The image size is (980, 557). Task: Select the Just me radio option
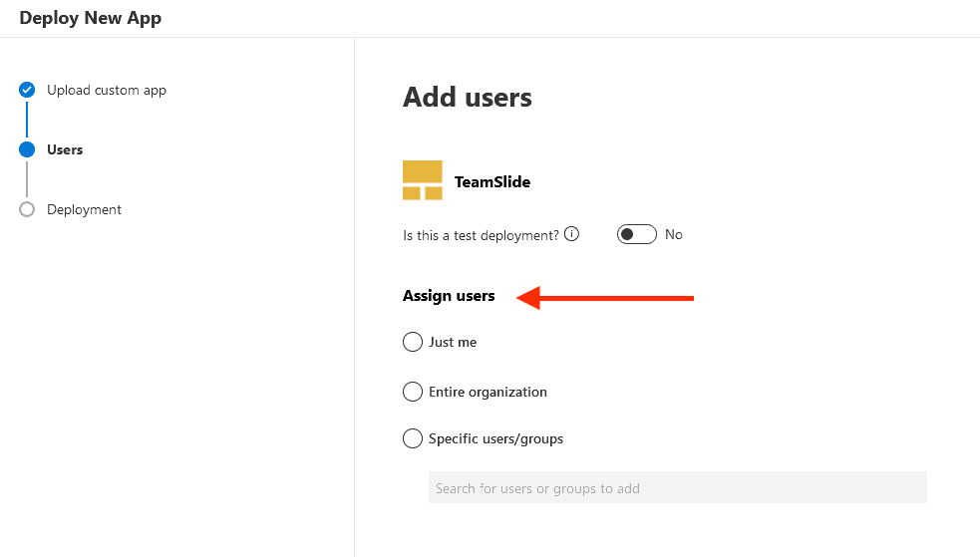[x=413, y=342]
